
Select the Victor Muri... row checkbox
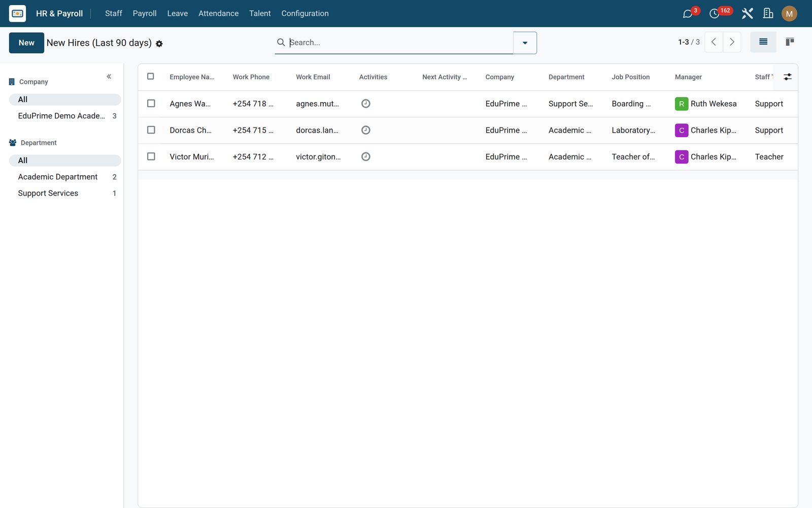(151, 156)
